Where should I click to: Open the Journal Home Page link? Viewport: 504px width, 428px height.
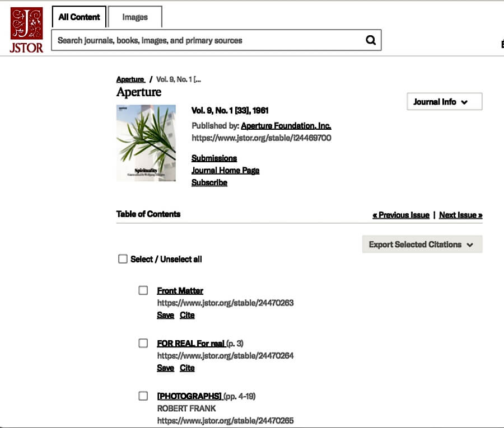click(225, 171)
